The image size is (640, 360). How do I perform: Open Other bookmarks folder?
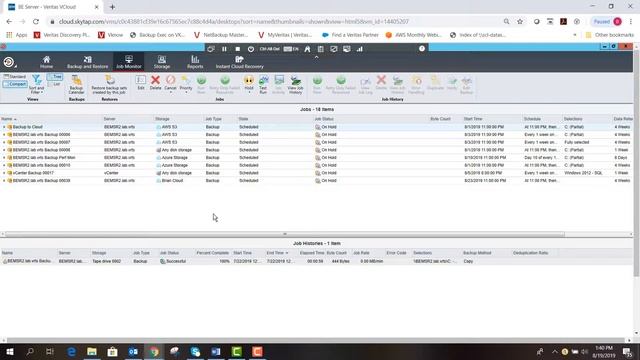pos(610,35)
